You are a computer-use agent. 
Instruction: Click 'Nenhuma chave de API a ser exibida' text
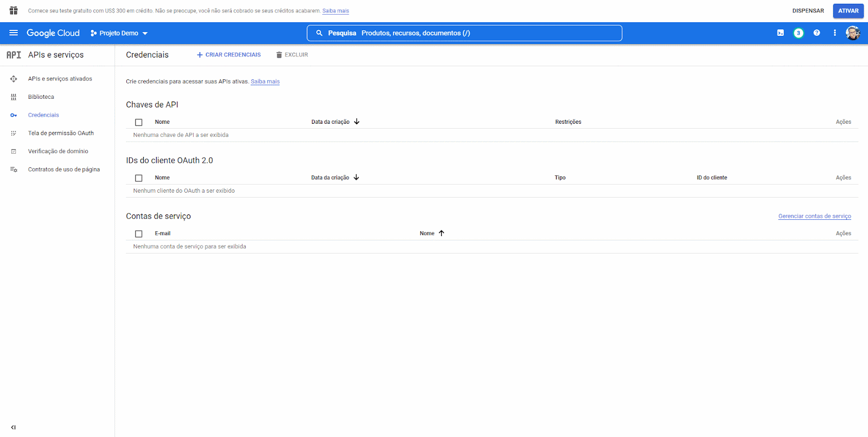tap(181, 135)
